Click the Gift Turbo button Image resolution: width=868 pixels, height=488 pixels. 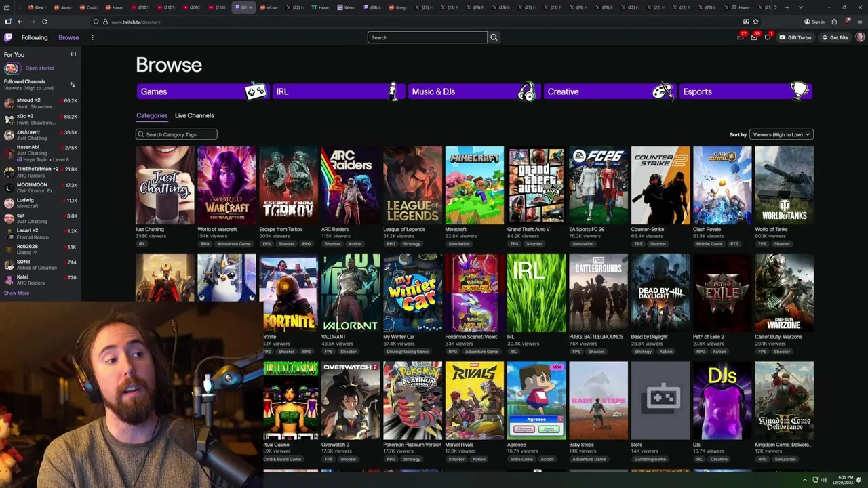coord(795,37)
